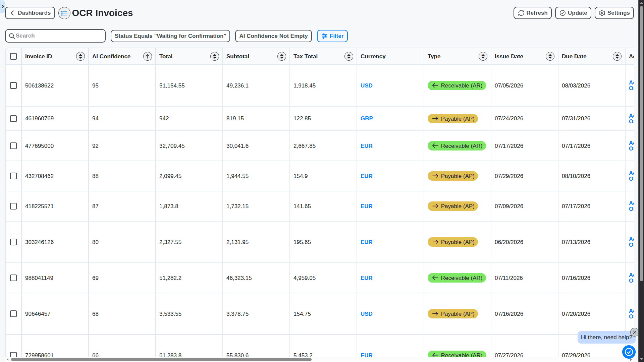Viewport: 644px width, 362px height.
Task: Click the Search input field
Action: (x=55, y=36)
